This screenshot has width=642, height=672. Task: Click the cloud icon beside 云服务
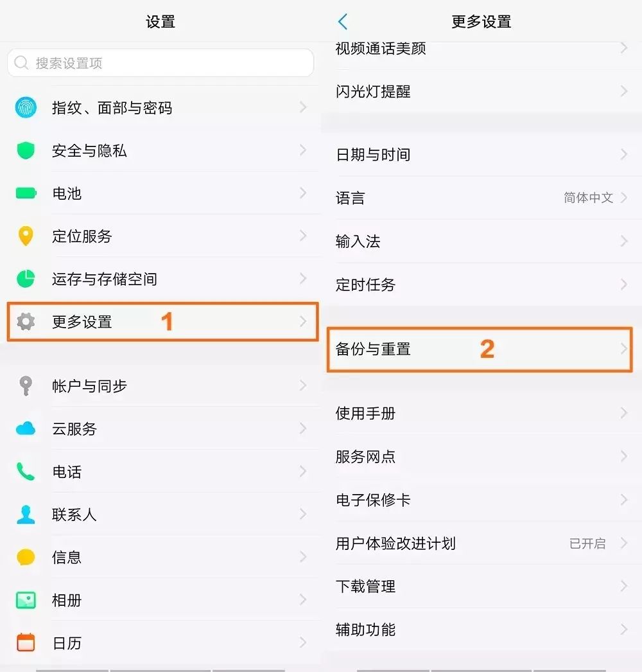(x=25, y=429)
